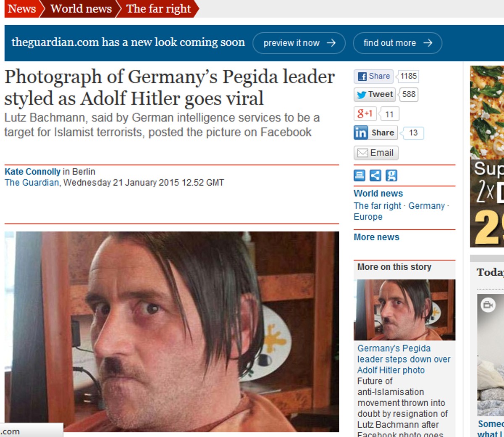Open the 'More news' link
This screenshot has width=504, height=437.
pos(376,237)
